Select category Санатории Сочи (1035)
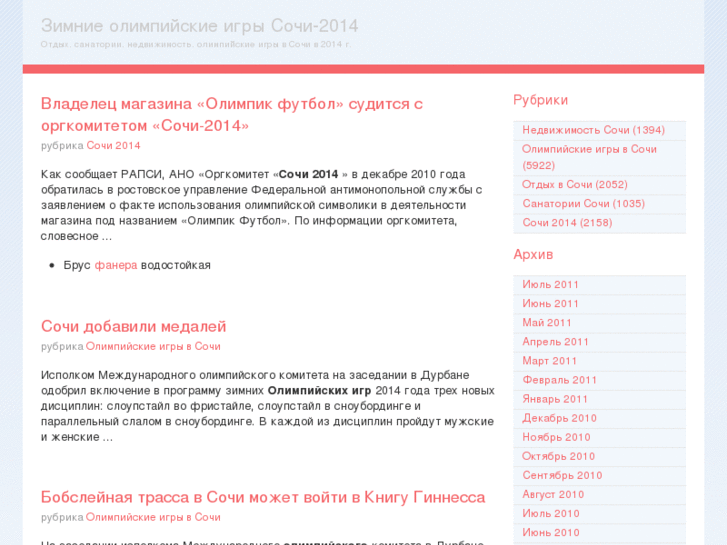This screenshot has width=727, height=545. pos(584,204)
